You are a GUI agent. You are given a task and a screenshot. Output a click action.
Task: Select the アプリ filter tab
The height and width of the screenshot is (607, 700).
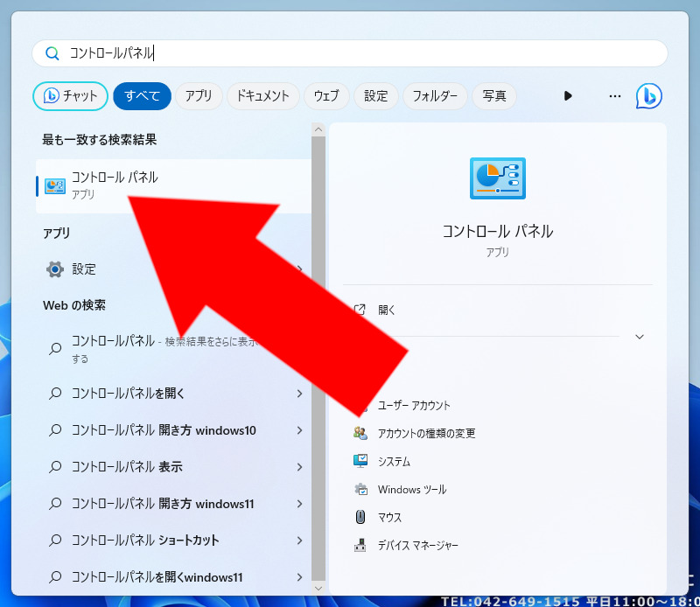199,96
